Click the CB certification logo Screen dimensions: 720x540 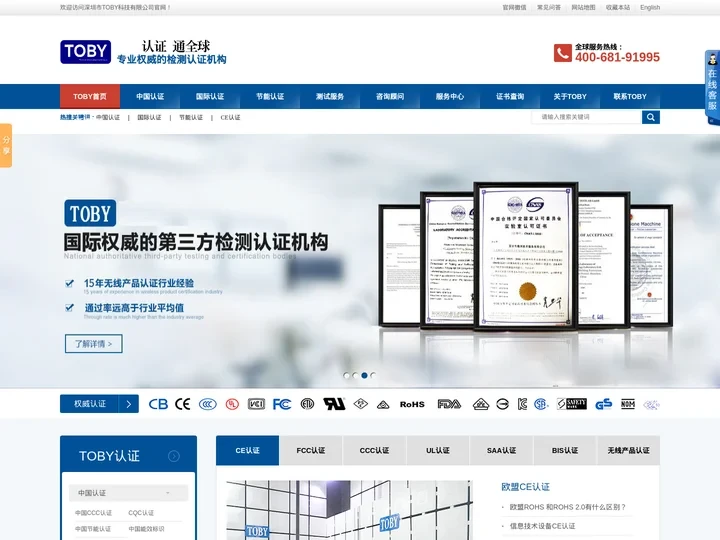click(158, 404)
